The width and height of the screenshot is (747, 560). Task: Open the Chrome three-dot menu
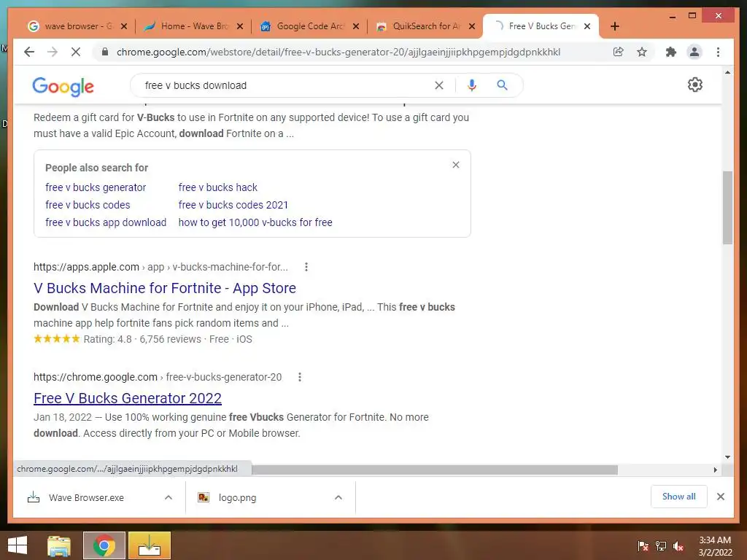coord(718,52)
